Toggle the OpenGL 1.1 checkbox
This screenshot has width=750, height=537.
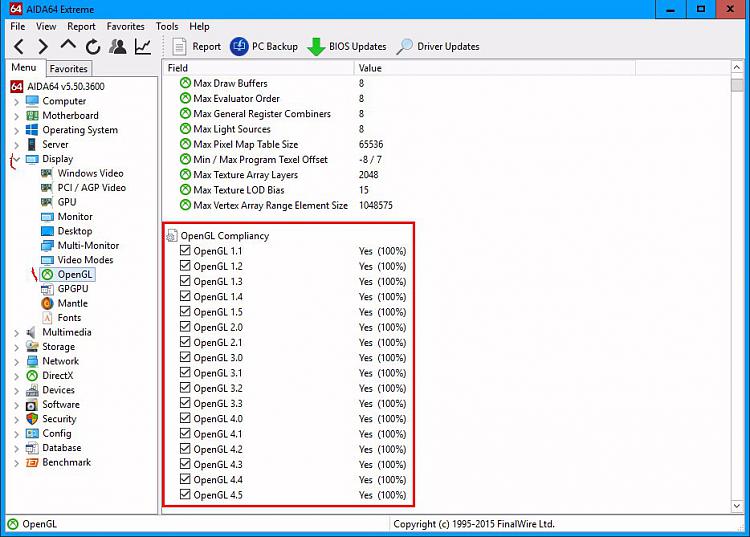(x=185, y=250)
